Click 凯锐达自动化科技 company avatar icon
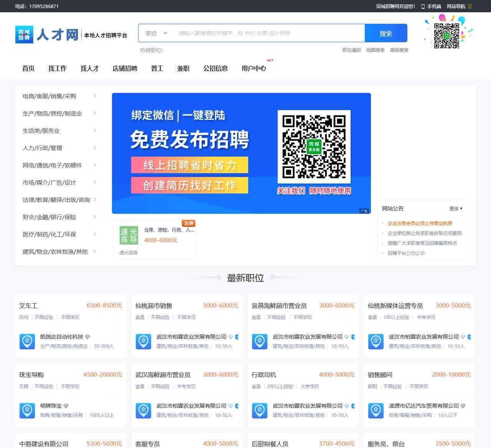The image size is (491, 448). [x=27, y=341]
